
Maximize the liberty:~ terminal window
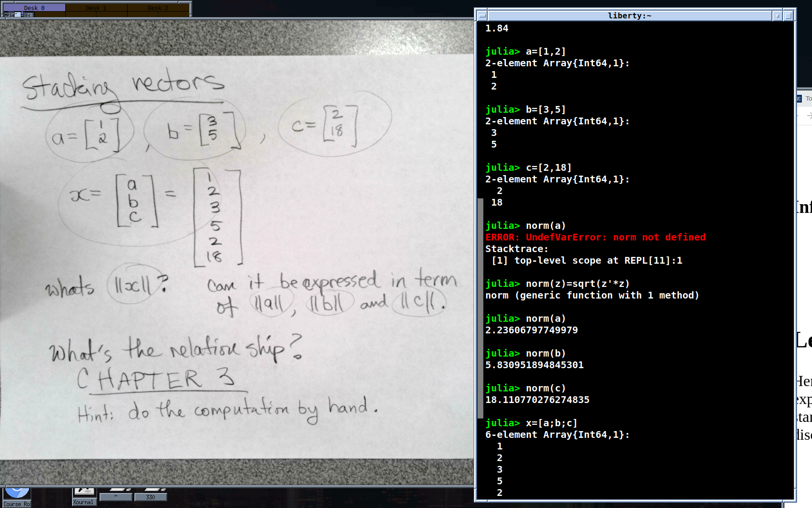click(x=788, y=15)
